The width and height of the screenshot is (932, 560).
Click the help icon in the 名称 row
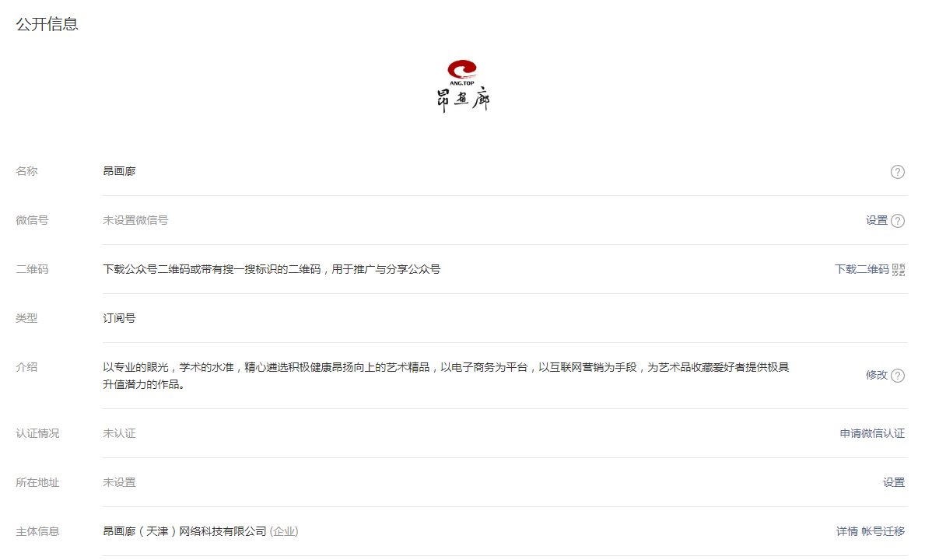pos(898,172)
